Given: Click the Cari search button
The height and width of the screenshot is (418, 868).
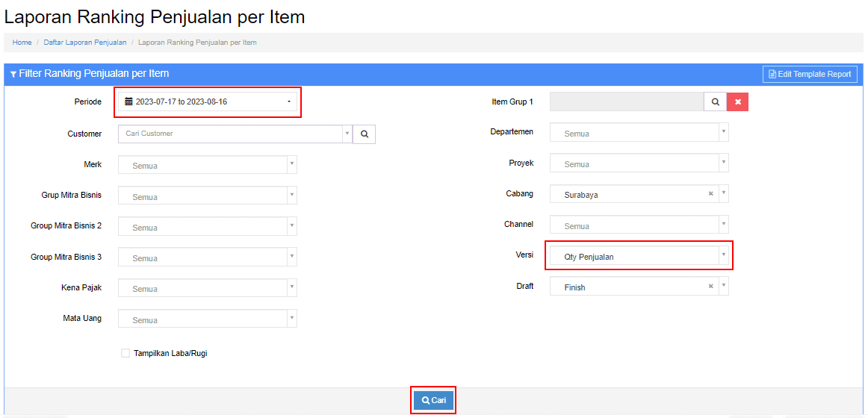Looking at the screenshot, I should tap(433, 400).
